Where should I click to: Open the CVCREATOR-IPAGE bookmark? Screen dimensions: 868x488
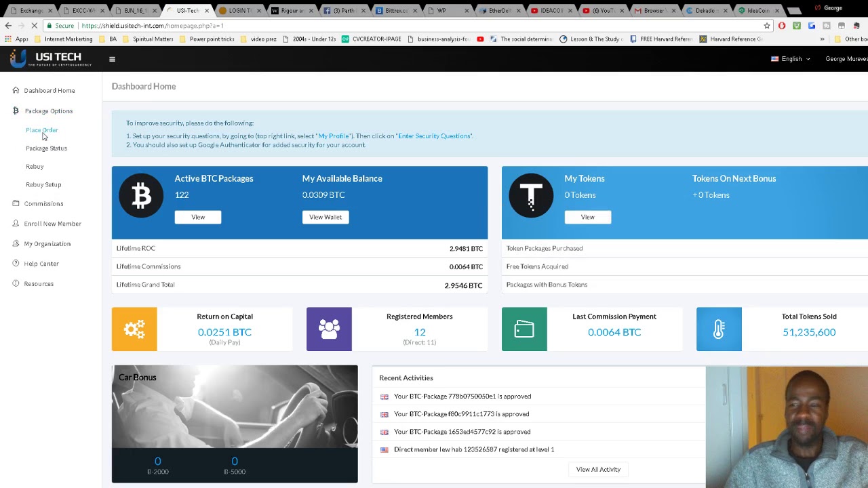(x=372, y=39)
